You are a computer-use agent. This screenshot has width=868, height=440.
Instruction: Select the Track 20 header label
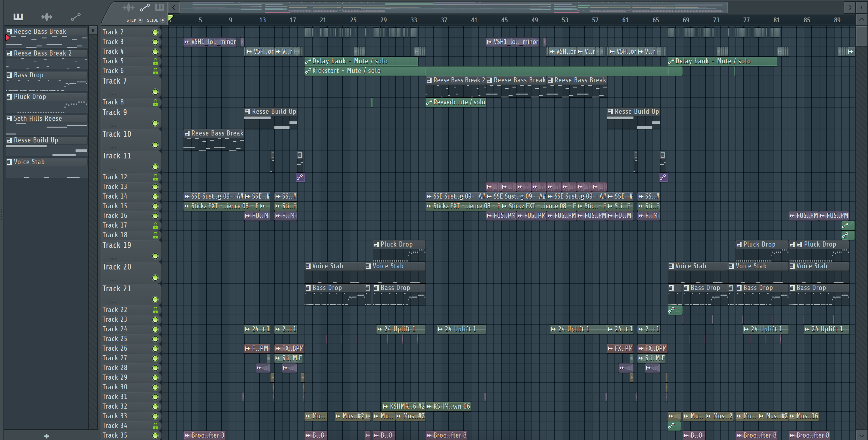coord(116,267)
